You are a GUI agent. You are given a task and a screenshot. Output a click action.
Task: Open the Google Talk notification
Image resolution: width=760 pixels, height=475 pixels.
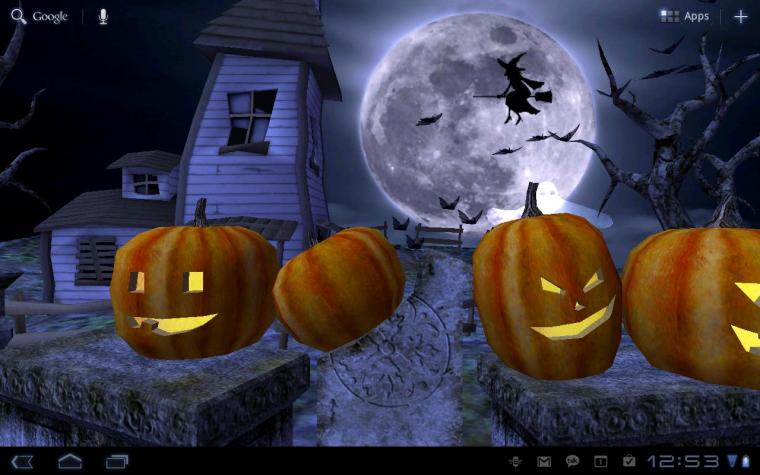(x=572, y=461)
